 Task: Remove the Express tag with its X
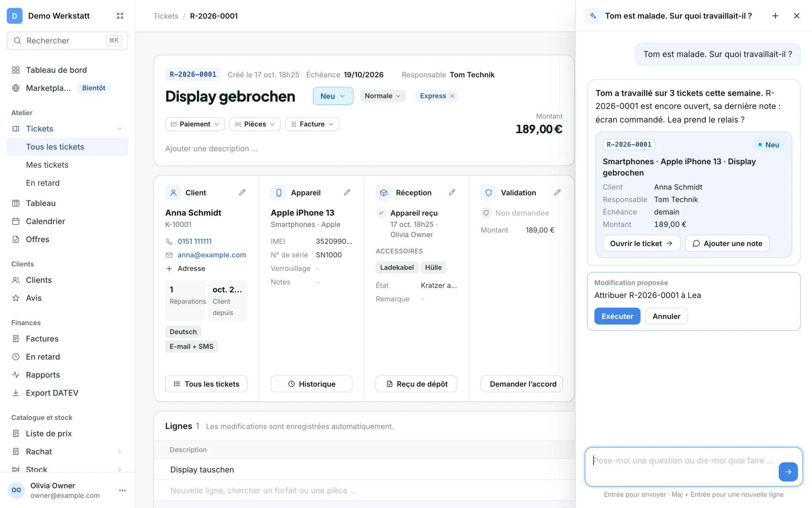tap(452, 96)
